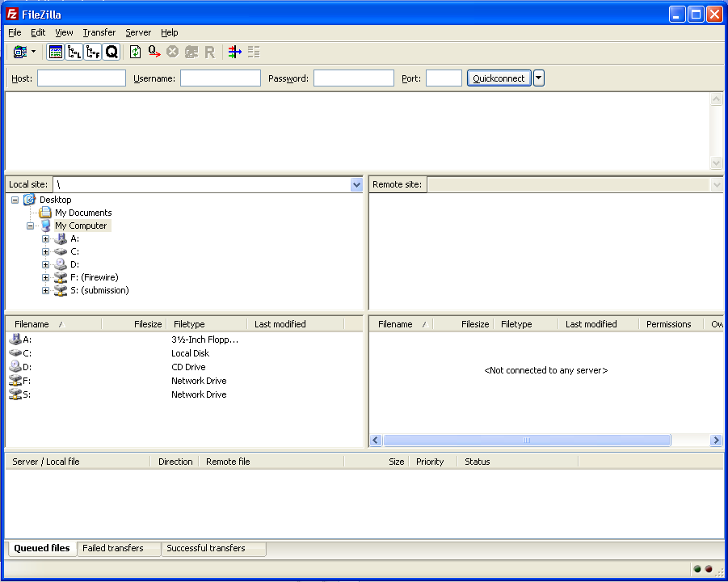
Task: Click the Reconnect toolbar icon
Action: coord(210,52)
